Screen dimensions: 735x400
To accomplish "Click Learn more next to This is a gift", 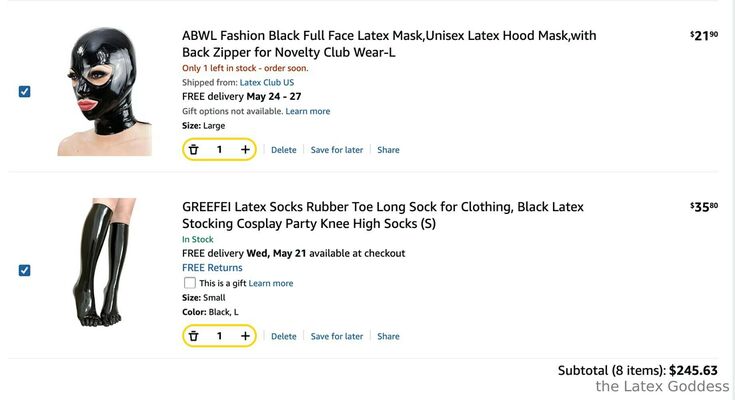I will pyautogui.click(x=270, y=283).
